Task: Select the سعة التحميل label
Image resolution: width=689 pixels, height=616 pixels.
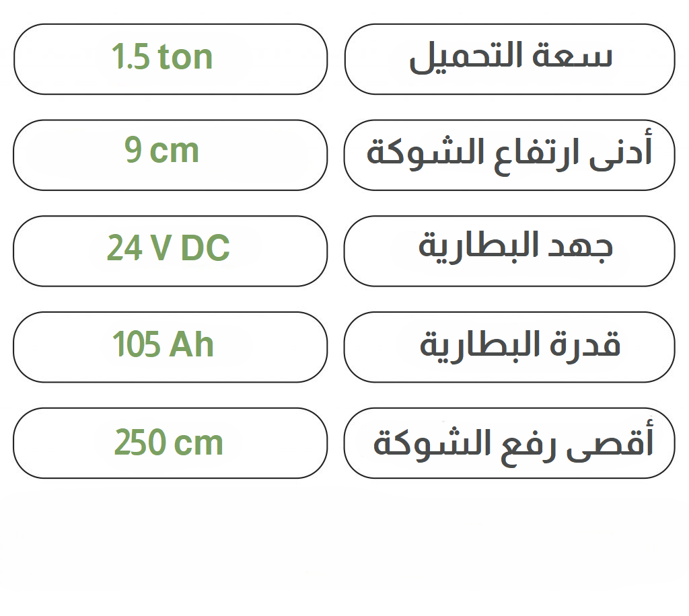Action: tap(509, 59)
